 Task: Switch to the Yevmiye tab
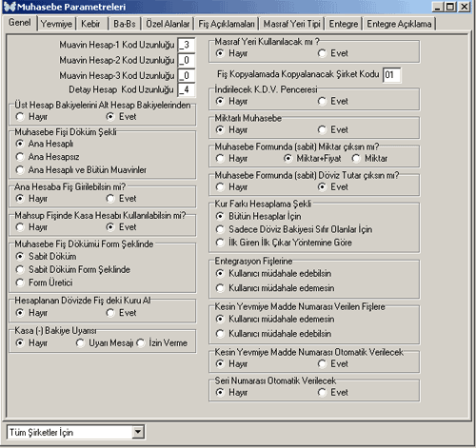(56, 24)
